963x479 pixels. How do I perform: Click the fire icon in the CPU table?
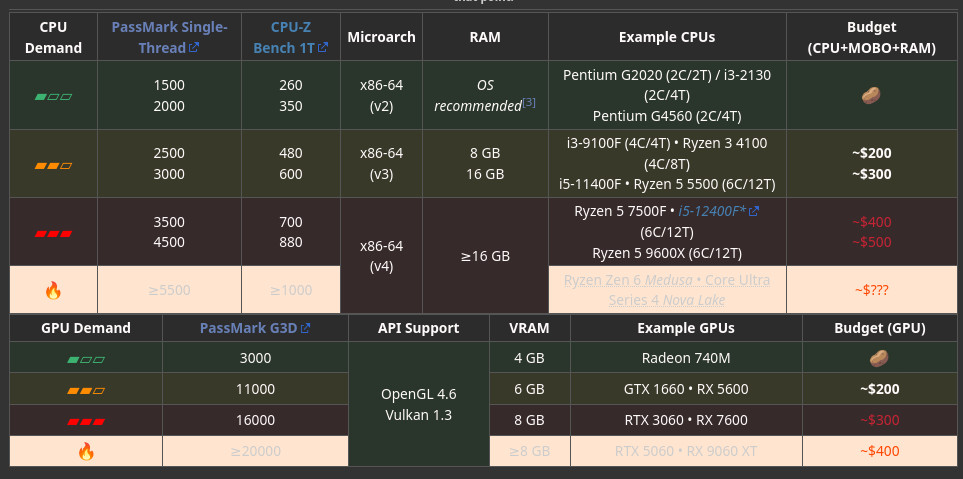click(53, 290)
